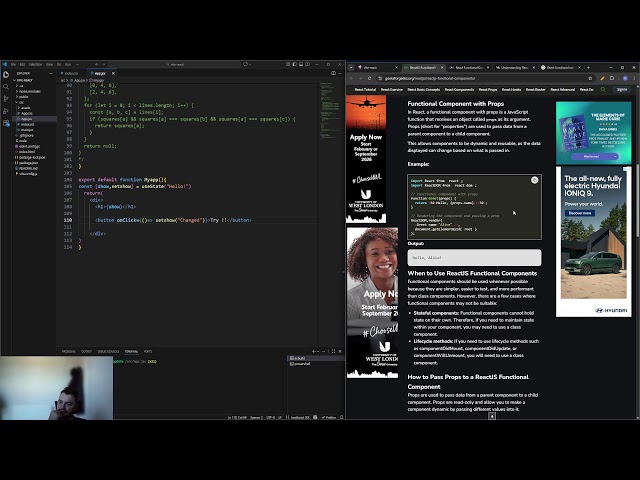Open Run and Debug in VS Code activity bar
The width and height of the screenshot is (640, 480).
pos(6,111)
